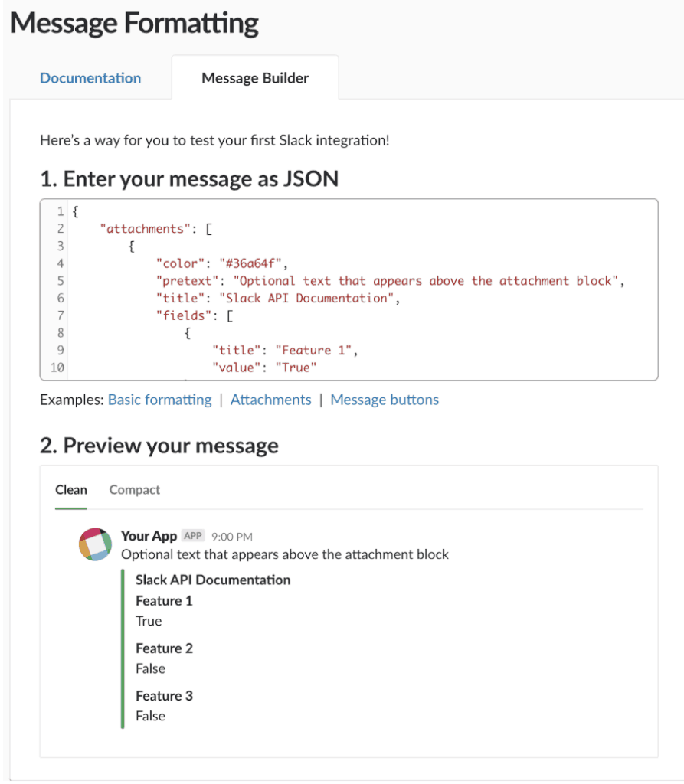Open the Attachments example
This screenshot has height=784, width=684.
click(270, 399)
